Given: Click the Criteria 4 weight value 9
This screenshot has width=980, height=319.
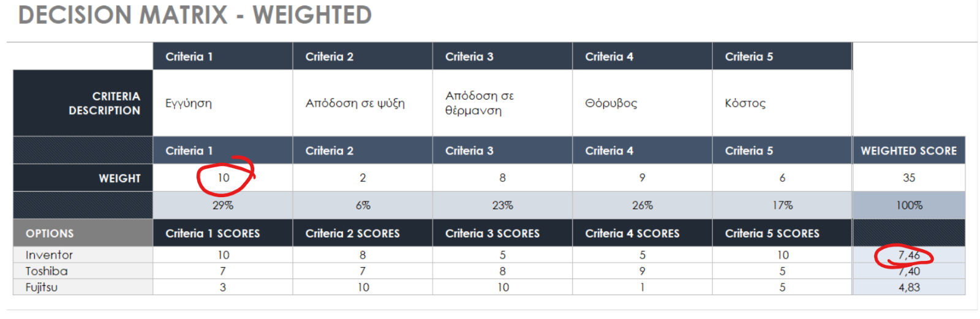Looking at the screenshot, I should point(642,178).
